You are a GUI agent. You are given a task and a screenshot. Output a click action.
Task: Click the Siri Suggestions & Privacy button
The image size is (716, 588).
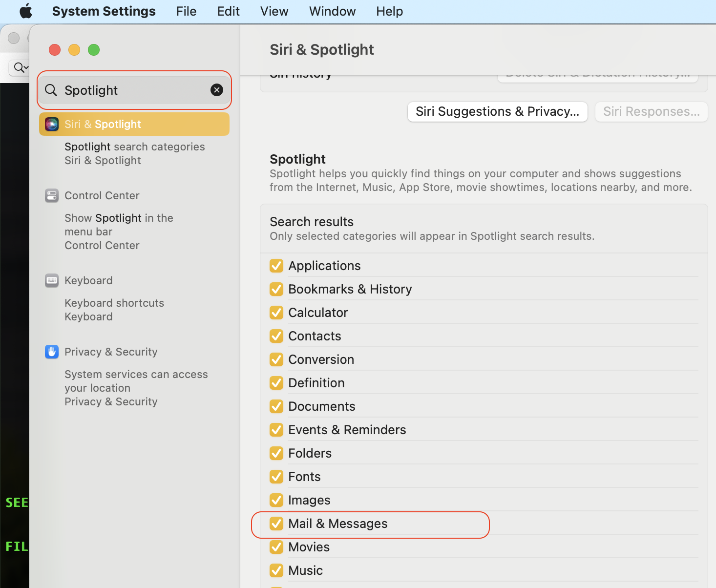point(497,111)
